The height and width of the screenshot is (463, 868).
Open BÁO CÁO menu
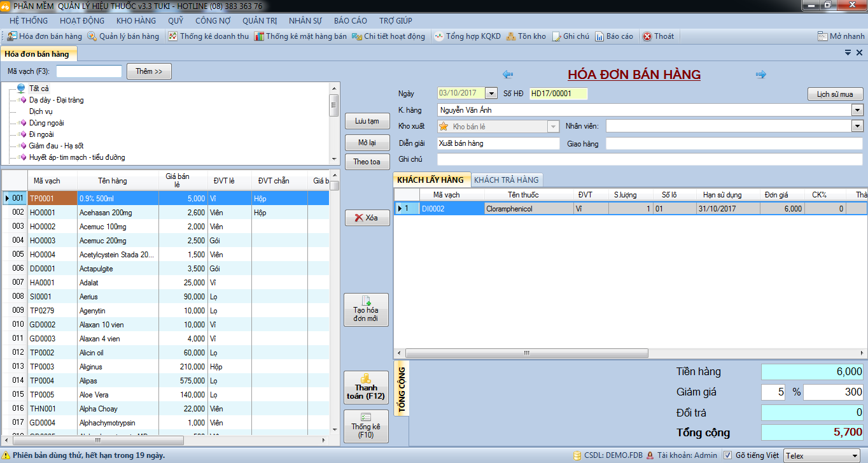click(351, 21)
